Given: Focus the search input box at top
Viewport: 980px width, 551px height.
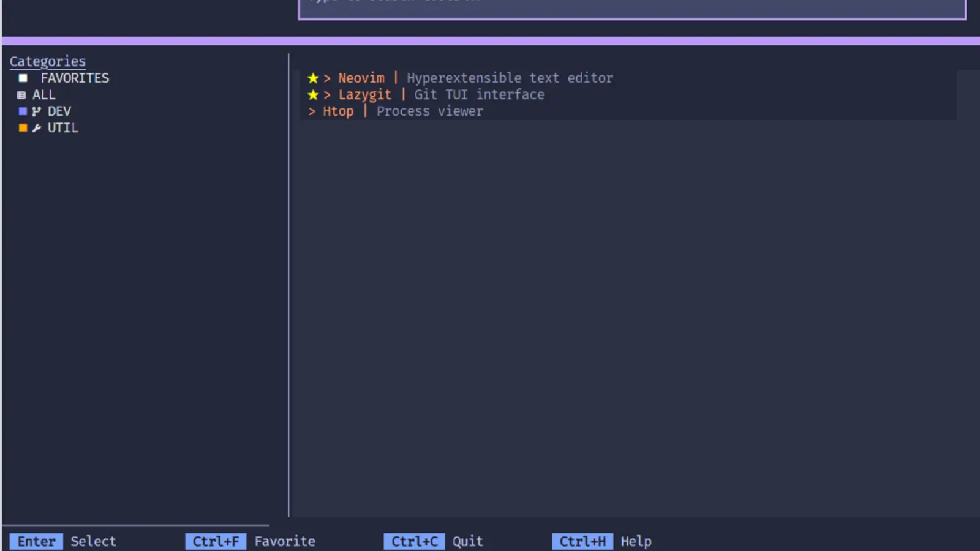Looking at the screenshot, I should (632, 9).
